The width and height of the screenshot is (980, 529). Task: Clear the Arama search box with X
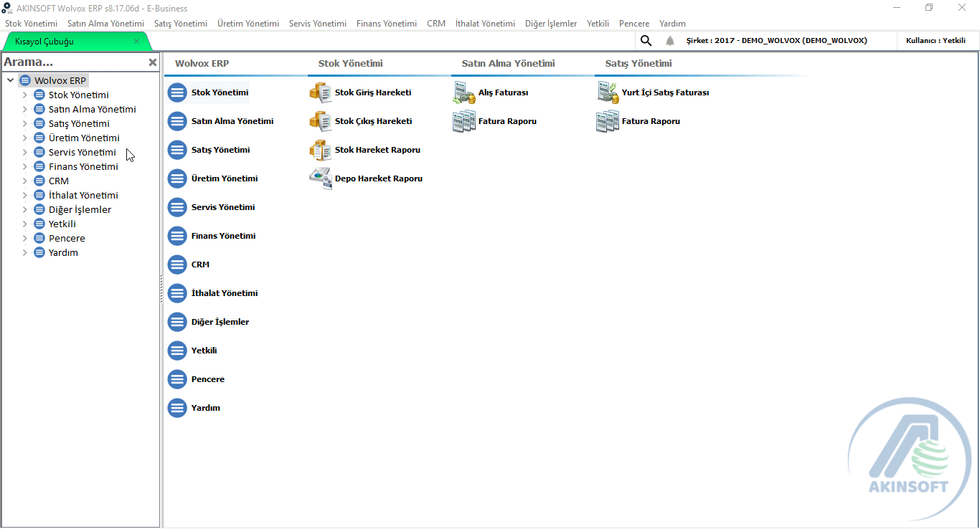click(x=152, y=62)
